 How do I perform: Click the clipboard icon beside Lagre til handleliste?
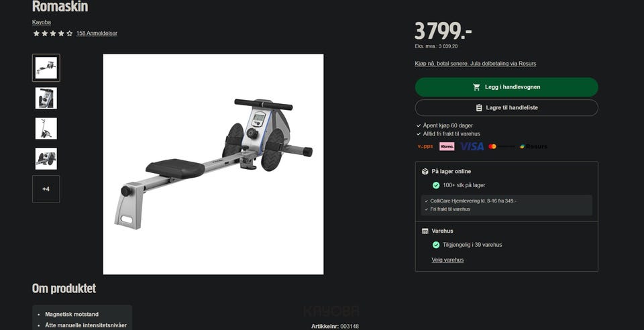coord(479,107)
